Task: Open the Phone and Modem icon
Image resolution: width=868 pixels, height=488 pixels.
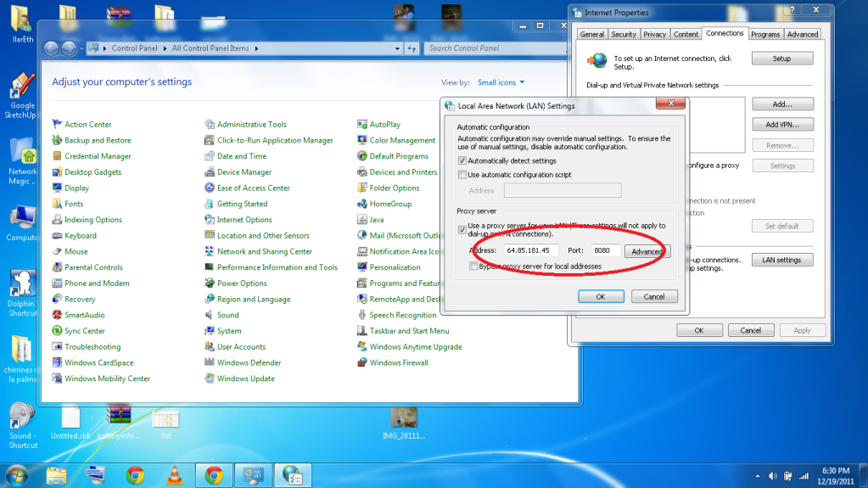Action: point(57,283)
